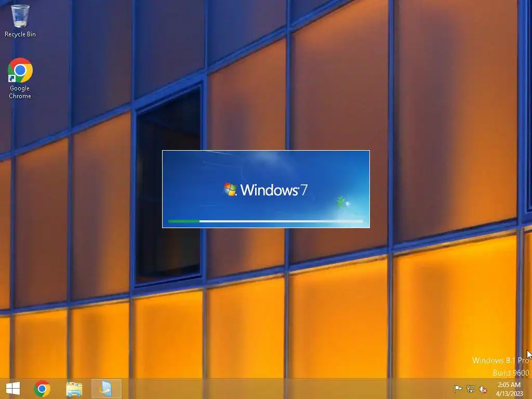The image size is (532, 399).
Task: Click the Windows 7 setup progress bar
Action: tap(266, 221)
